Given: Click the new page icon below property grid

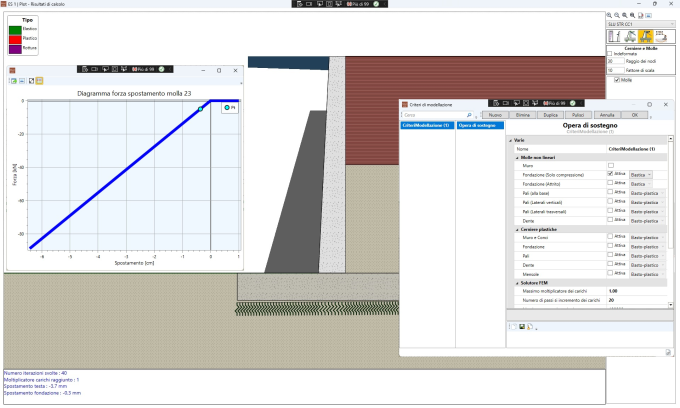Looking at the screenshot, I should [x=514, y=326].
